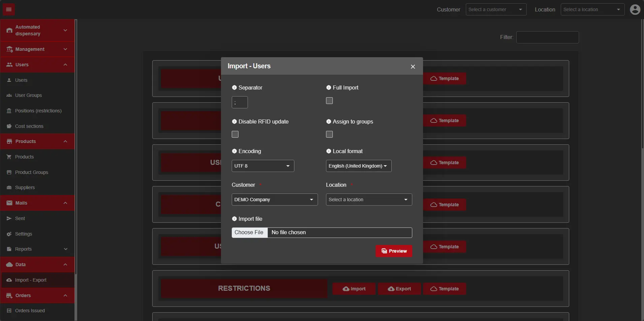Screen dimensions: 644x321
Task: Open the Encoding UTF 8 dropdown
Action: [x=263, y=166]
